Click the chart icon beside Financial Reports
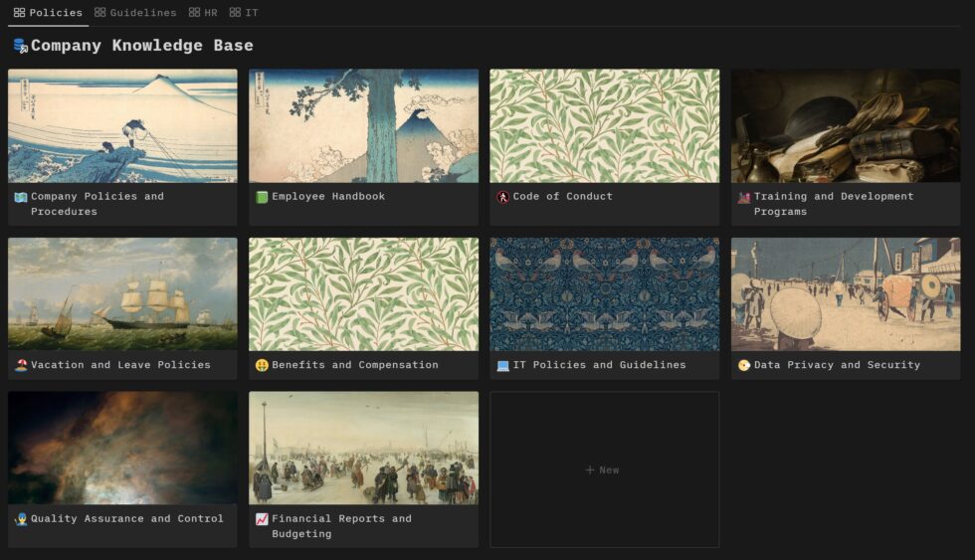The image size is (975, 560). coord(262,519)
